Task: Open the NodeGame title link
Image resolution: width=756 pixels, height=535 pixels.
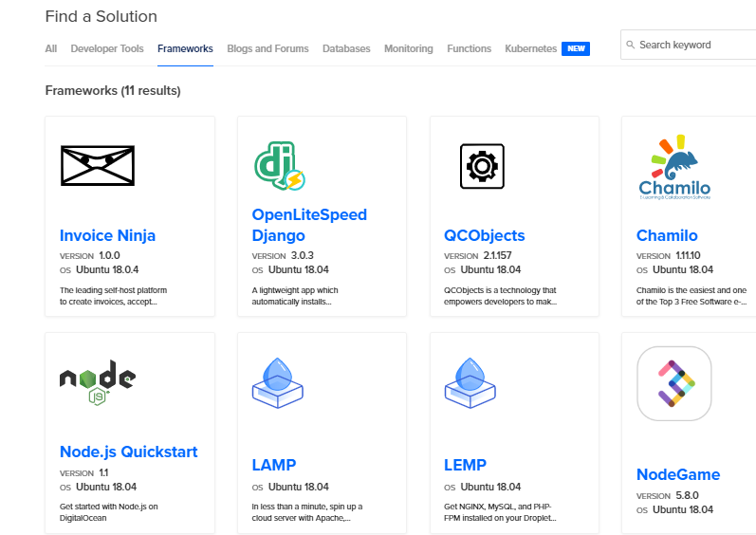Action: coord(678,474)
